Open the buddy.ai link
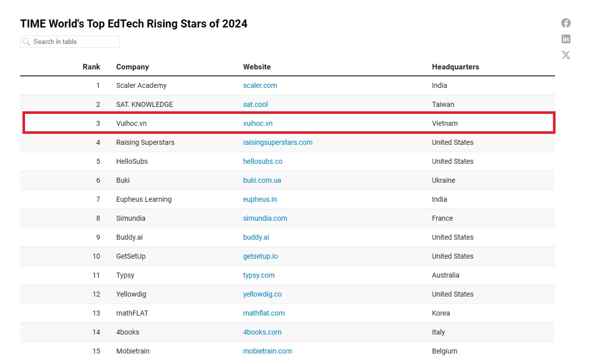The height and width of the screenshot is (364, 604). 256,237
